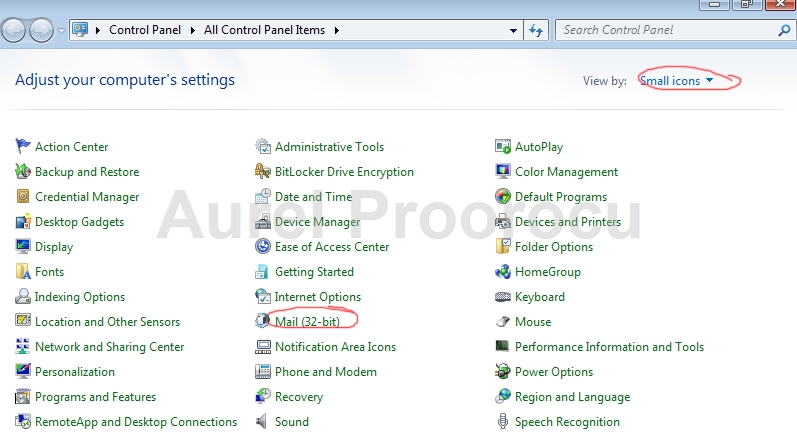Click the Display monitor icon

click(23, 246)
